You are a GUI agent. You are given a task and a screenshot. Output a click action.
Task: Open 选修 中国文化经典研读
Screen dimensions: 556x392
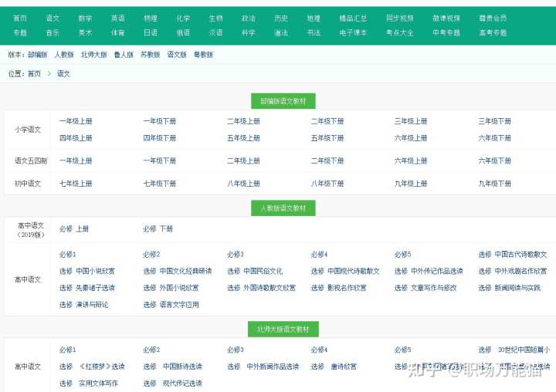click(x=178, y=271)
